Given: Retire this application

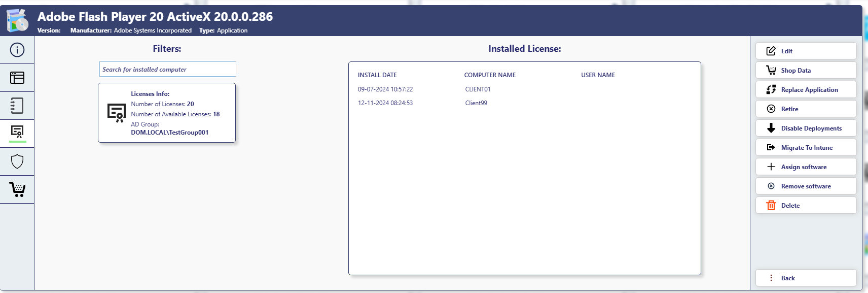Looking at the screenshot, I should pos(806,109).
